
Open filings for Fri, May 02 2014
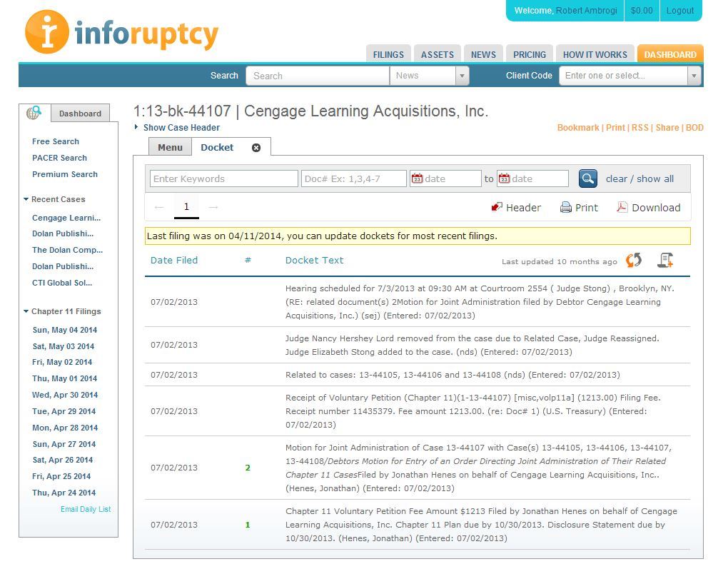[62, 362]
